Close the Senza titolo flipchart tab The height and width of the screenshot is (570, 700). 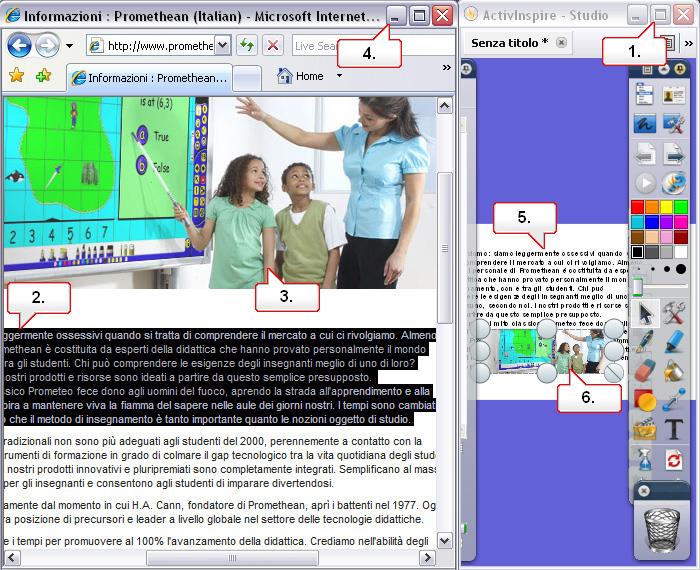pos(561,42)
